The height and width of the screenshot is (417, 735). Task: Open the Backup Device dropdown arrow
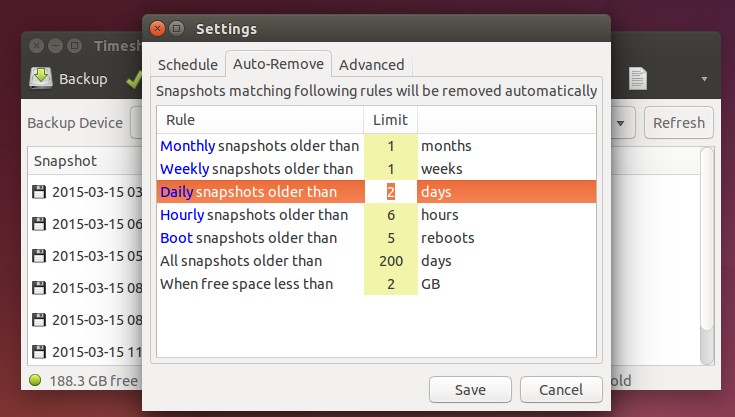click(x=621, y=123)
